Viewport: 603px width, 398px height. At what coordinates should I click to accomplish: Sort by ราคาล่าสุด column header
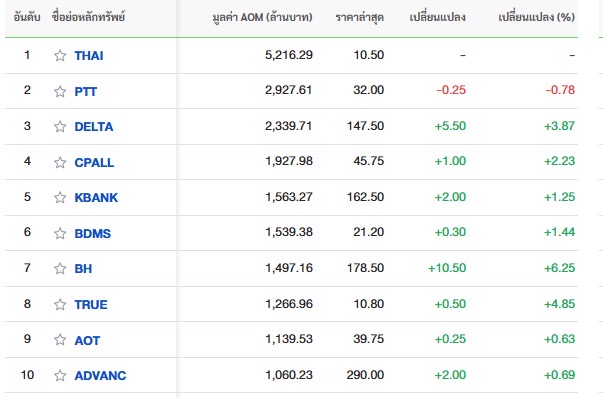pyautogui.click(x=360, y=17)
